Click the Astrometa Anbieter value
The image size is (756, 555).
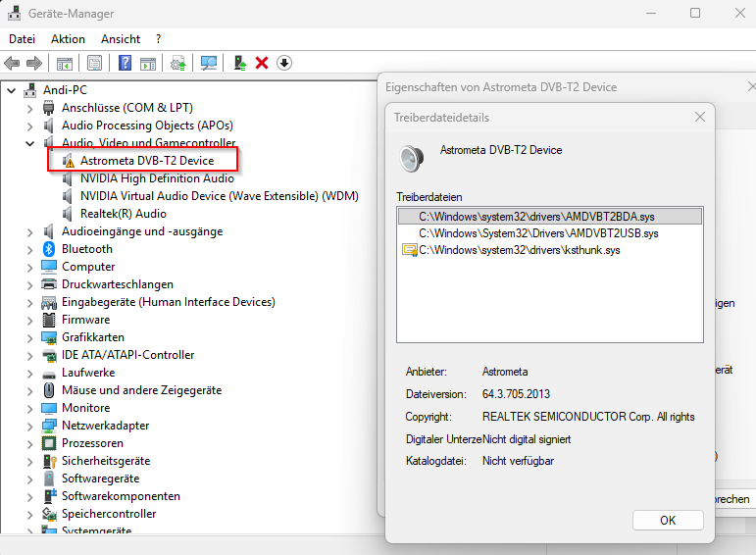click(x=505, y=372)
